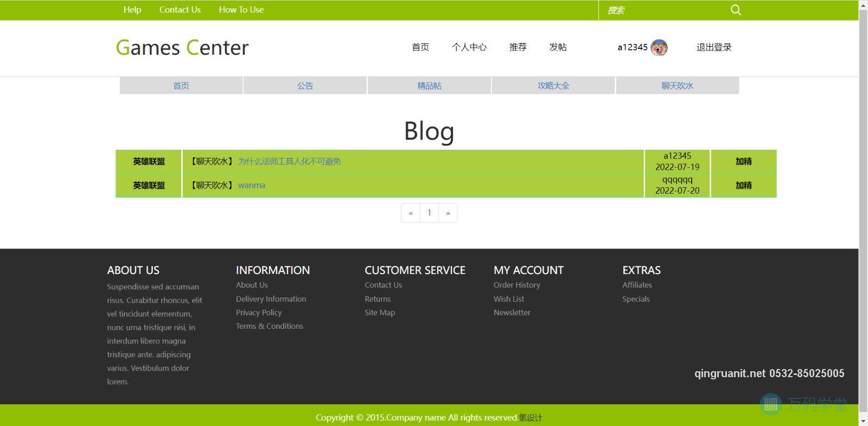Open Wish List footer link

tap(509, 299)
